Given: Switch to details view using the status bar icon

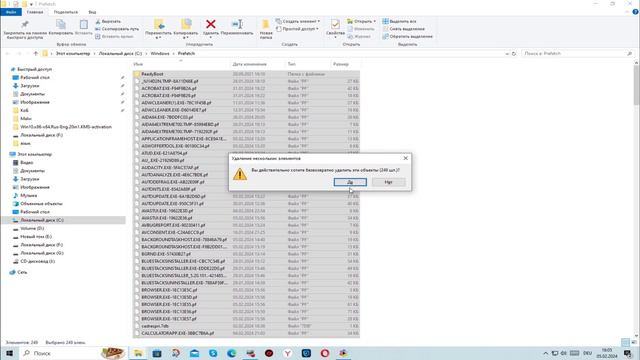Looking at the screenshot, I should coord(625,342).
